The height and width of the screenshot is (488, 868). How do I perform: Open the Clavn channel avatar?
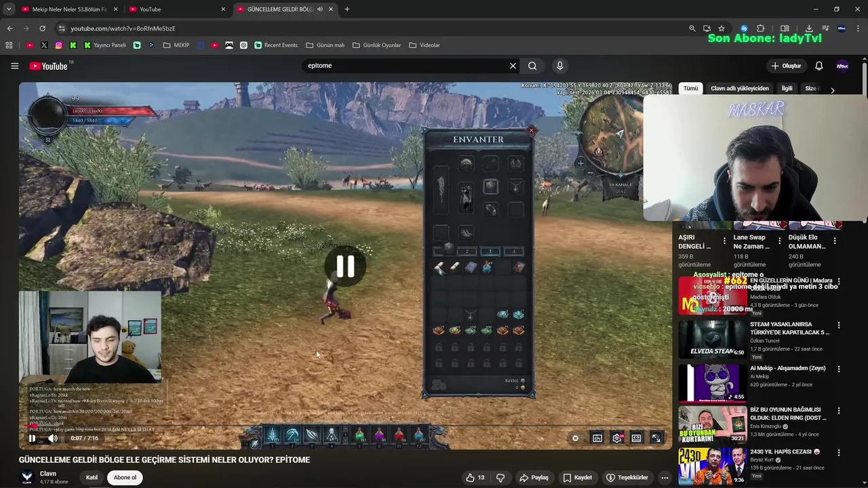coord(27,478)
